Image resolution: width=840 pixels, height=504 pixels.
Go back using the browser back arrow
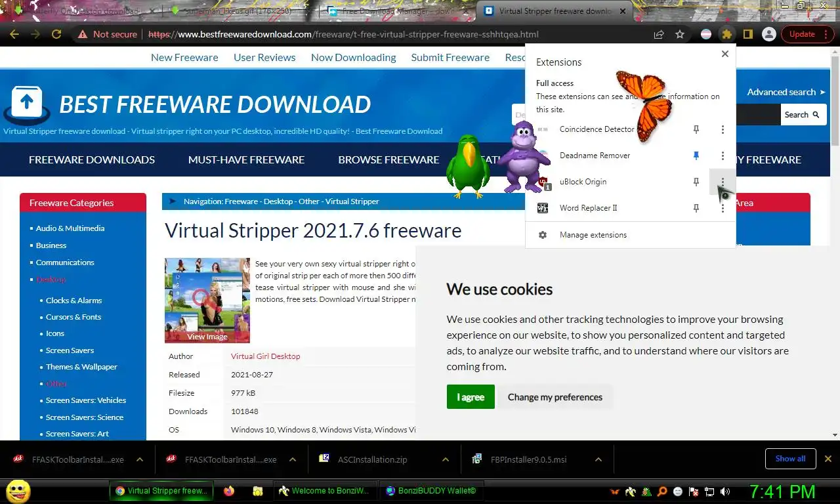(x=14, y=34)
